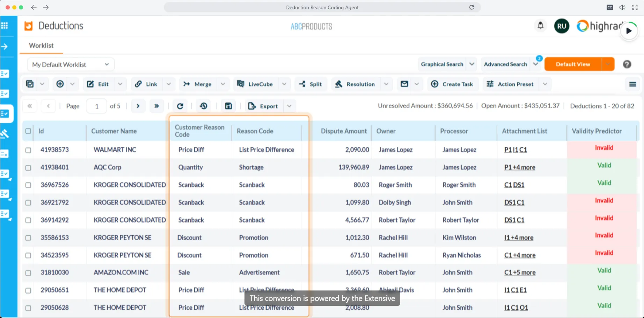Click the Resolution button

pyautogui.click(x=355, y=84)
